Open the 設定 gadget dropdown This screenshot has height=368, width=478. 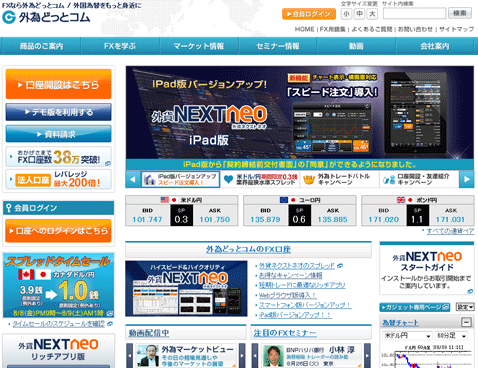465,307
